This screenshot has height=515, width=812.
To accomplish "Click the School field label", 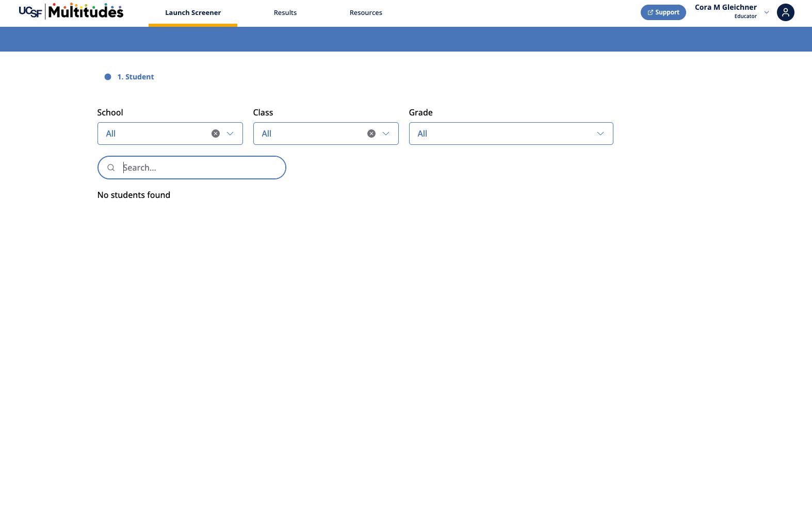I will (x=110, y=112).
